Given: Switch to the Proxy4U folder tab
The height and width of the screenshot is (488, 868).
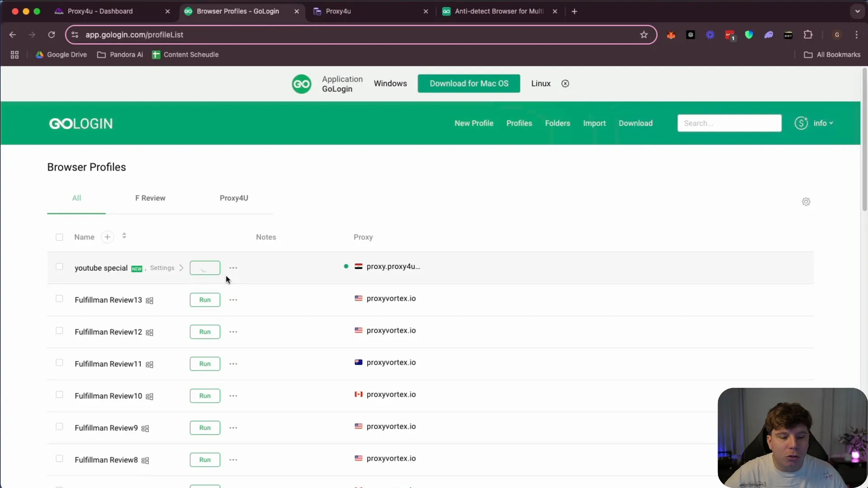Looking at the screenshot, I should (x=234, y=198).
